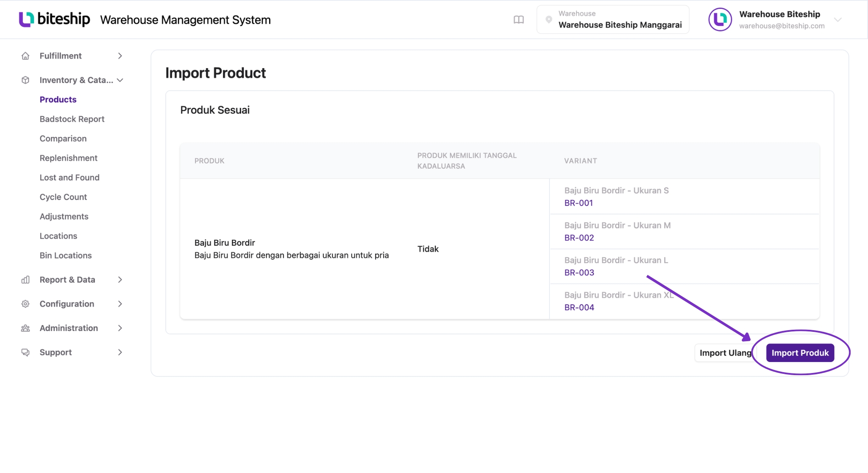
Task: Click the Import Produk button
Action: click(800, 353)
